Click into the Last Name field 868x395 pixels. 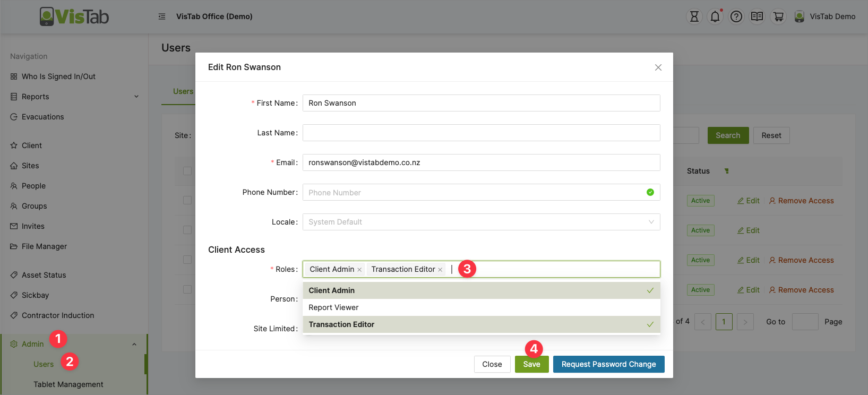pyautogui.click(x=481, y=133)
